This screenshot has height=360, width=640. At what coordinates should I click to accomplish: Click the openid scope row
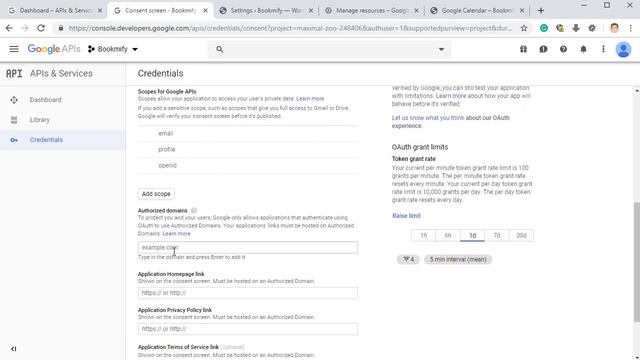pyautogui.click(x=248, y=165)
